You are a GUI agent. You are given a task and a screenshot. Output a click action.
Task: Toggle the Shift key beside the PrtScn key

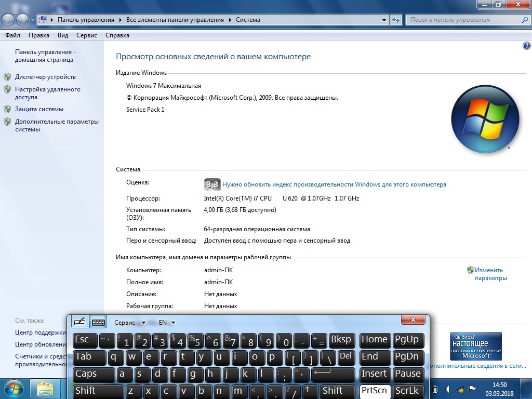click(337, 392)
